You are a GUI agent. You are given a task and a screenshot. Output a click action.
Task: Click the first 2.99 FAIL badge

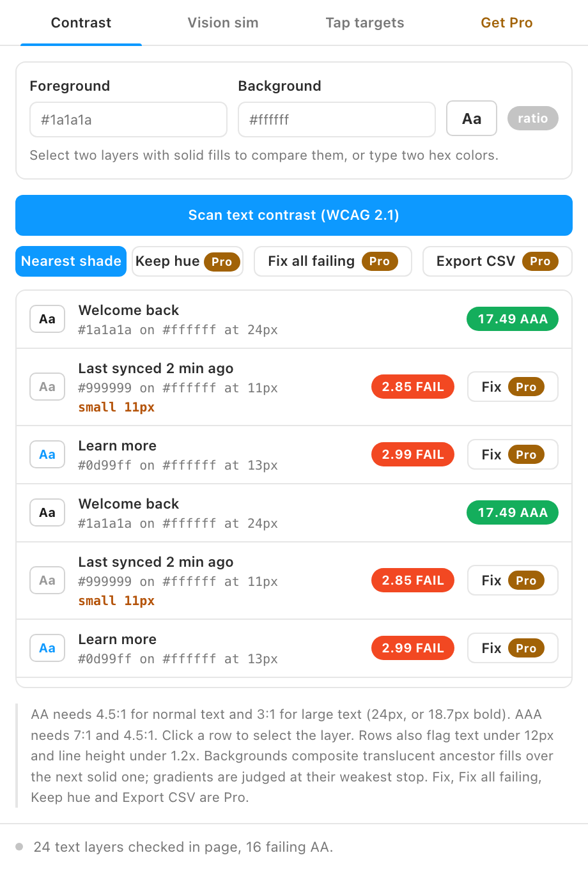tap(413, 454)
